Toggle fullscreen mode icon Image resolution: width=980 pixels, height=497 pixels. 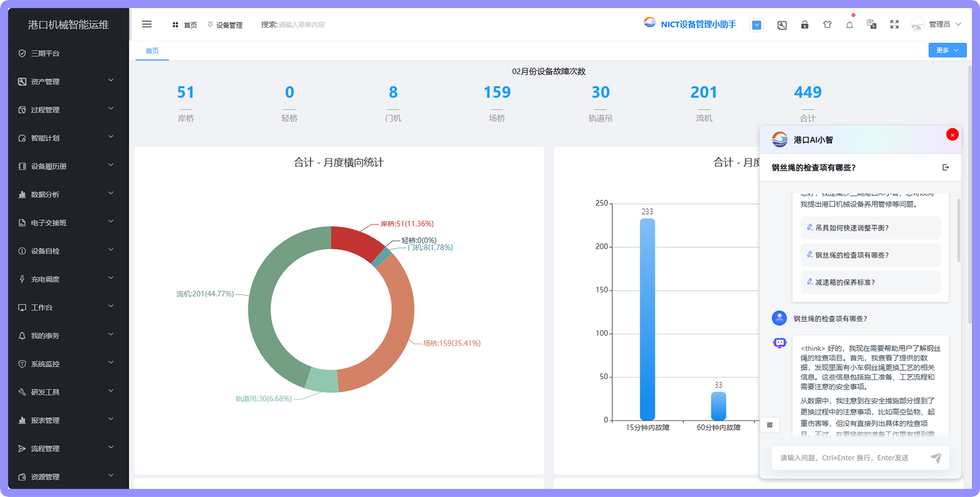(x=894, y=25)
